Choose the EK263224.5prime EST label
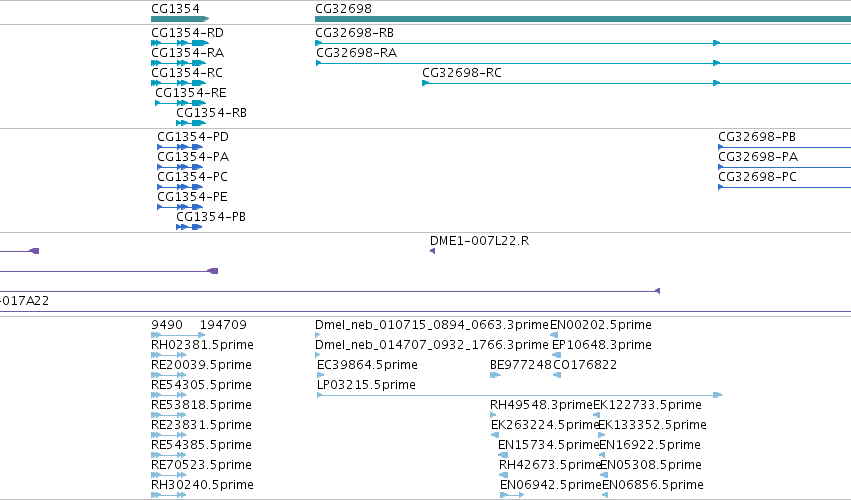Viewport: 851px width, 500px height. (x=544, y=426)
